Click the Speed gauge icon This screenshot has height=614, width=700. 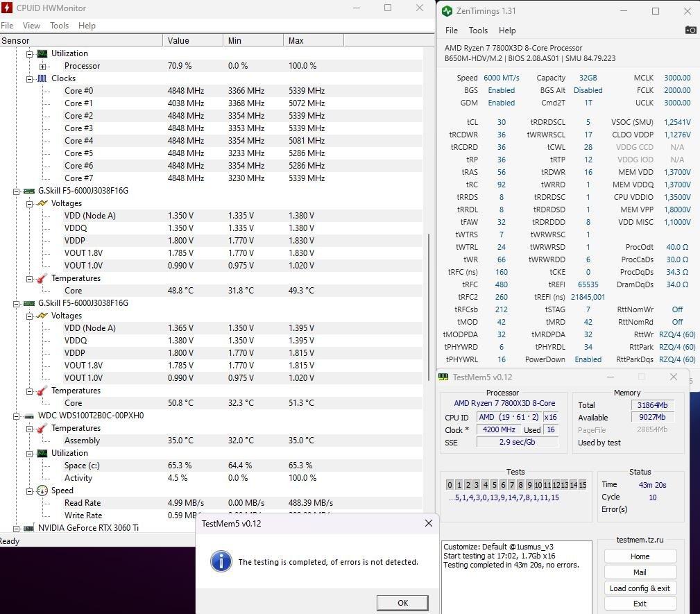[x=42, y=491]
